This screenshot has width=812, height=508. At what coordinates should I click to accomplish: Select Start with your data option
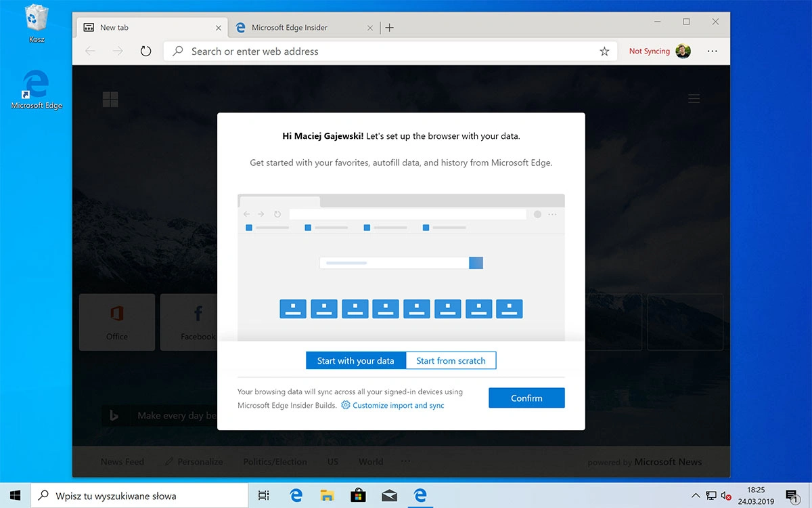[x=355, y=361]
